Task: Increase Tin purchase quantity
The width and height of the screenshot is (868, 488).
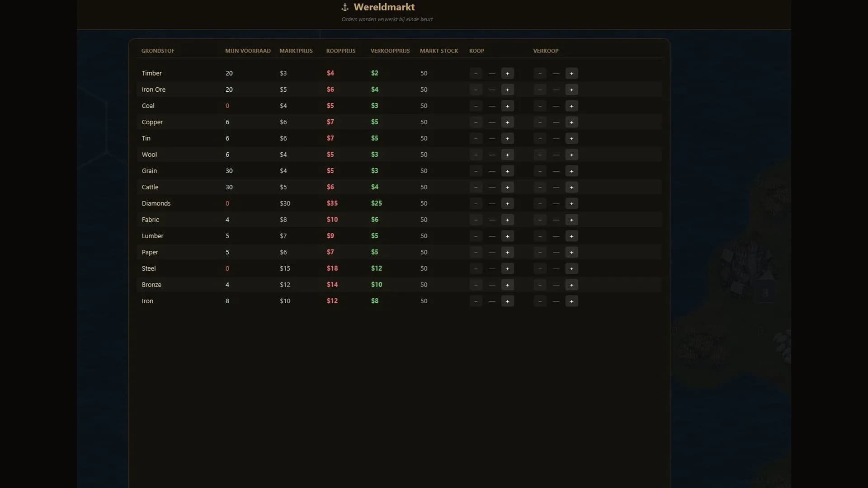Action: point(507,138)
